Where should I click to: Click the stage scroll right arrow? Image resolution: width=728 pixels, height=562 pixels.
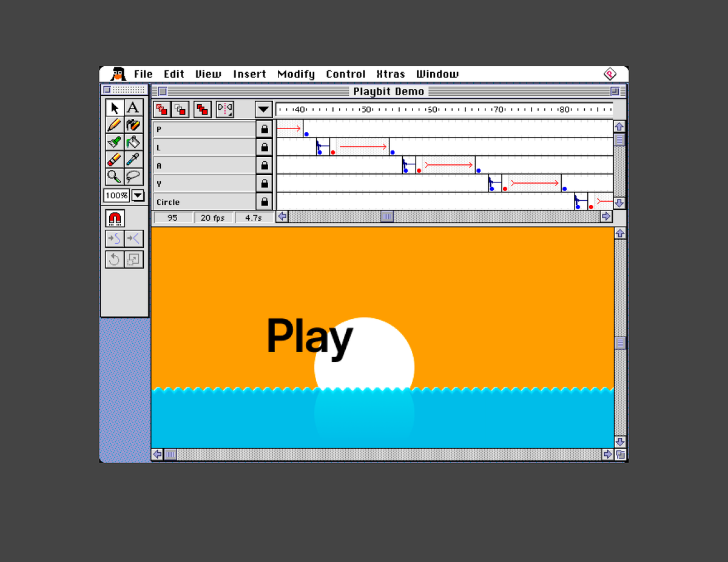pos(608,454)
